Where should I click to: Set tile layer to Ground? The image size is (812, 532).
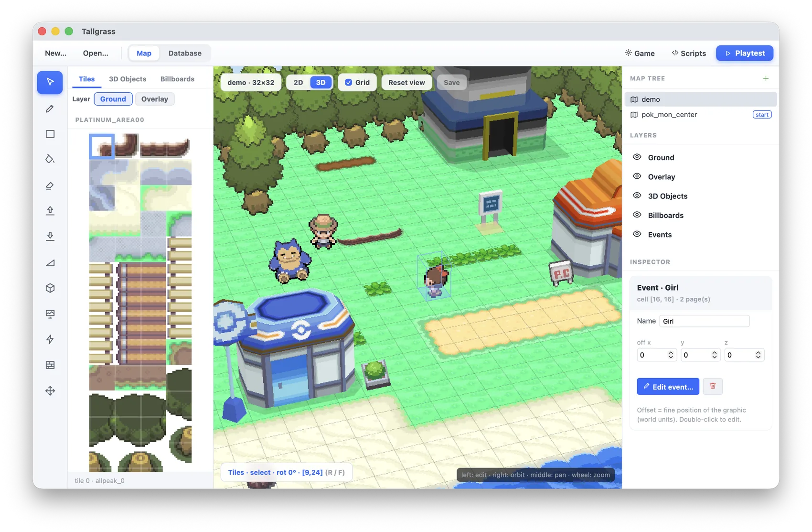pyautogui.click(x=113, y=99)
